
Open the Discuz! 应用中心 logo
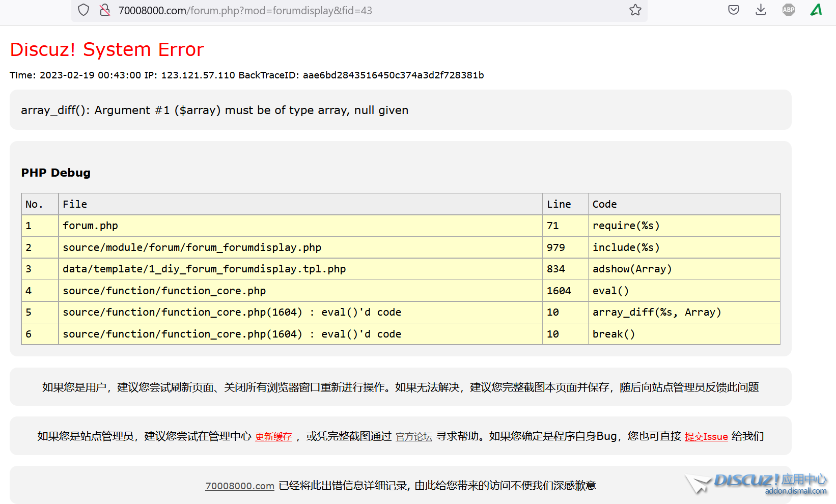[x=759, y=483]
